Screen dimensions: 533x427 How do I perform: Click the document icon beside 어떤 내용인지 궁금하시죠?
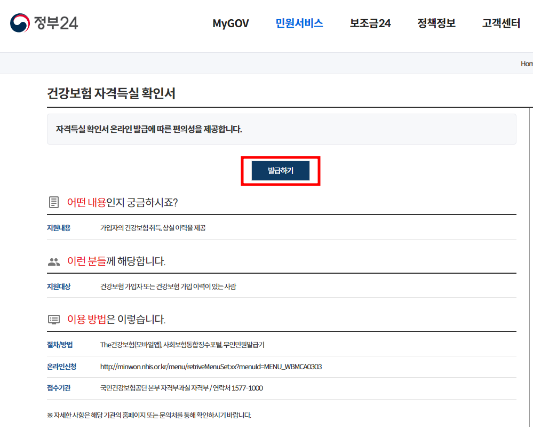[54, 202]
